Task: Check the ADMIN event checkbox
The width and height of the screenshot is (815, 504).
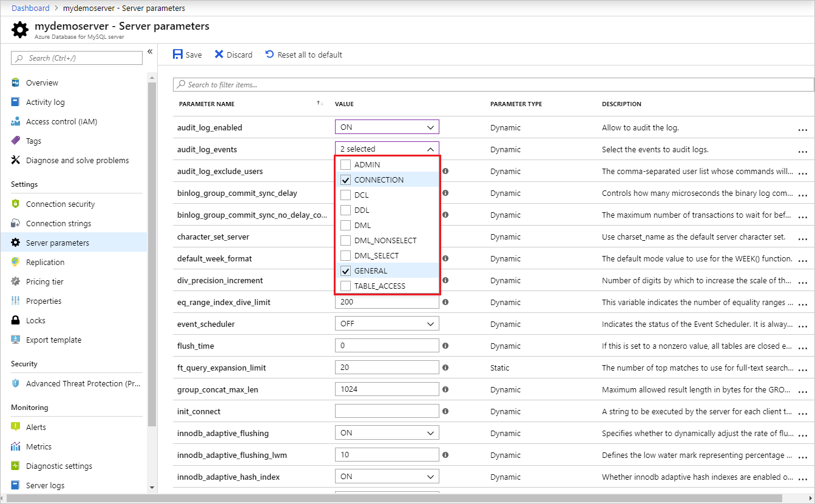Action: 345,164
